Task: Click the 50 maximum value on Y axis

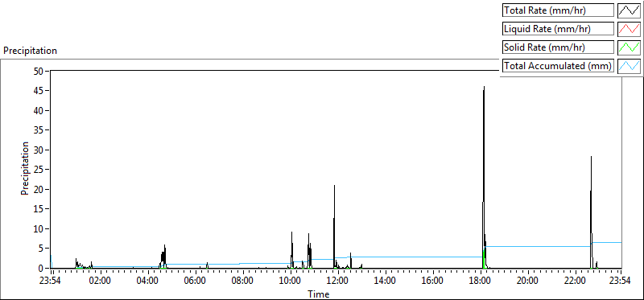Action: pos(39,71)
